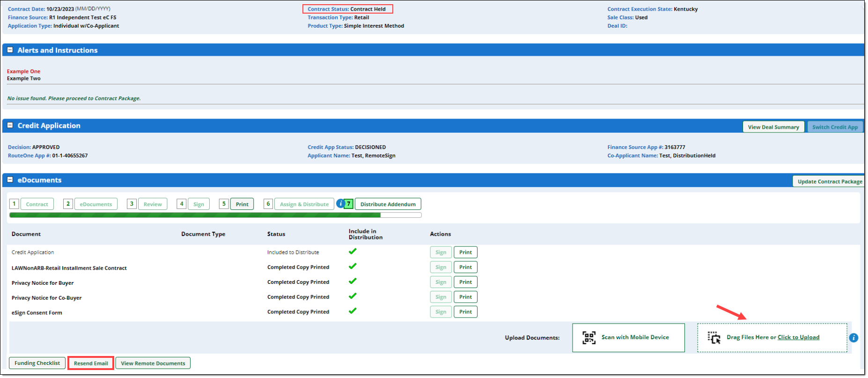Click the Included to Distribute status

(x=293, y=252)
